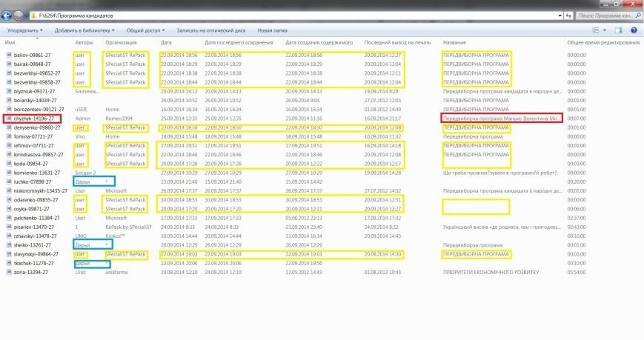Click editing time 02:43:00 cell

tap(577, 227)
